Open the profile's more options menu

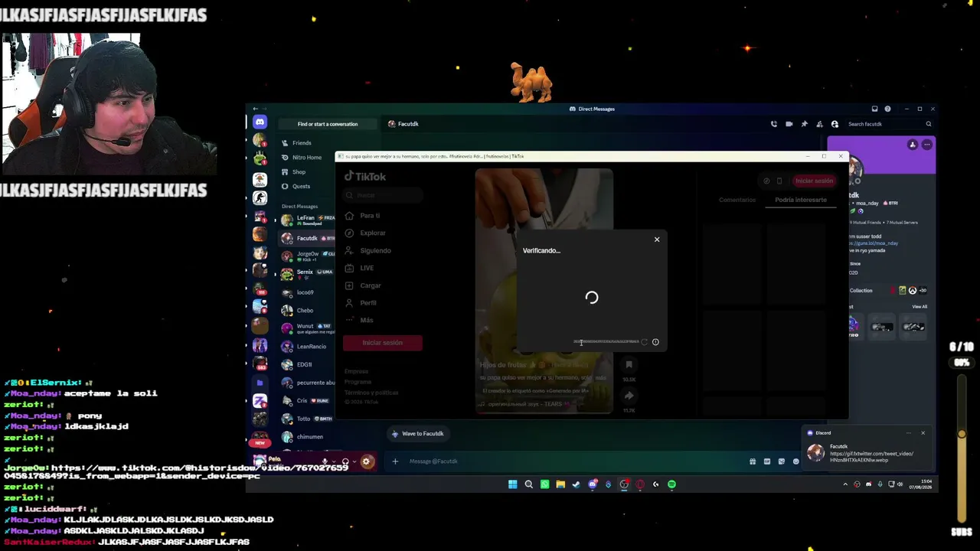click(x=927, y=145)
